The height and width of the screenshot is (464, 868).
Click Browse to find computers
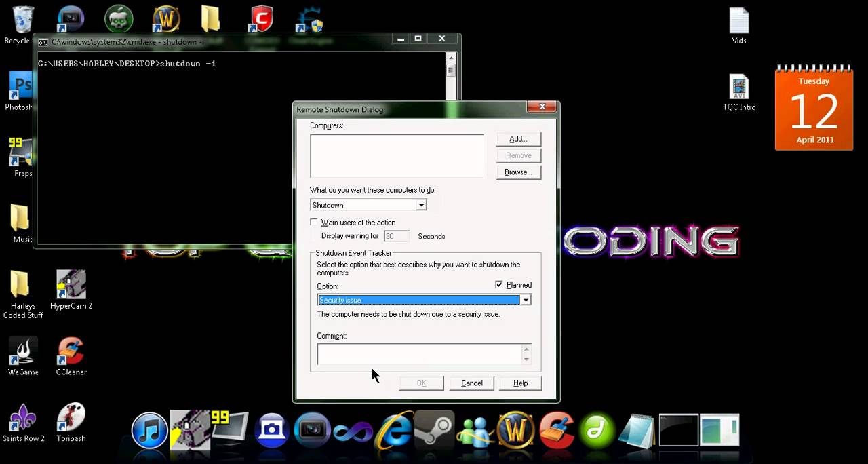518,172
